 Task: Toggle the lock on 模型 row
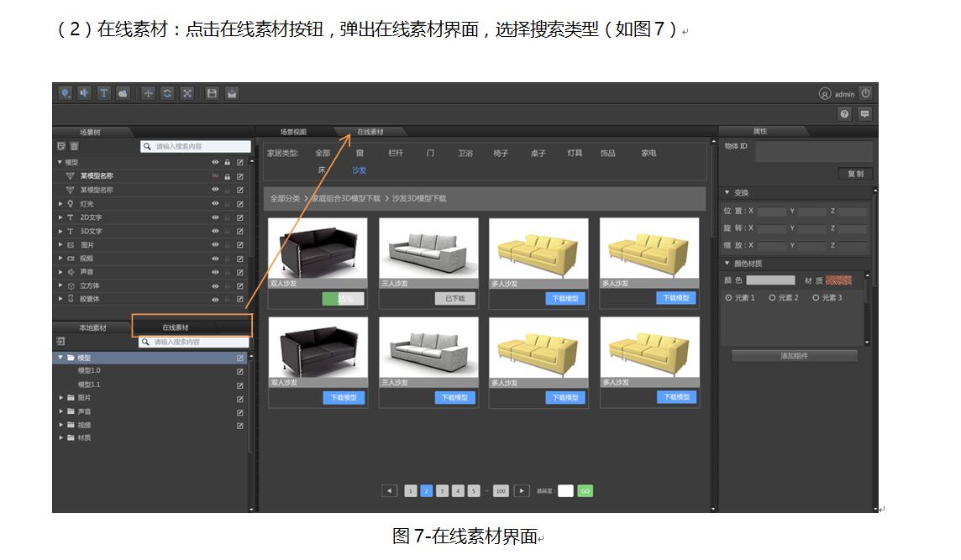pyautogui.click(x=227, y=162)
